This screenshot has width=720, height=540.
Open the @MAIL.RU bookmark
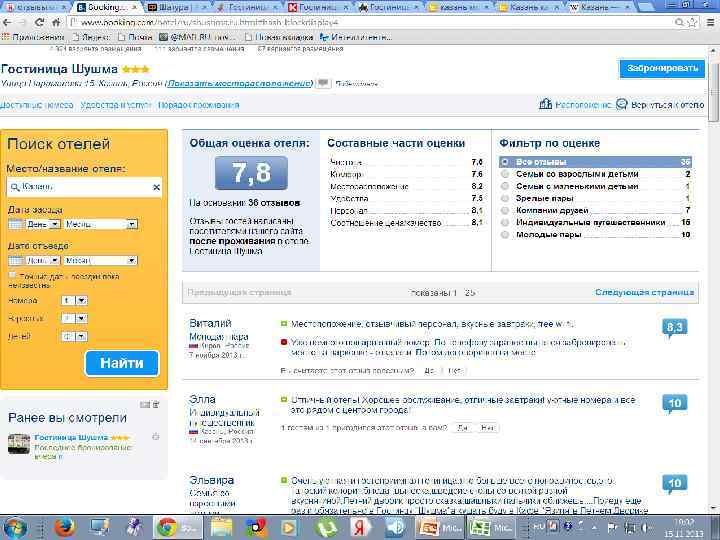point(197,38)
